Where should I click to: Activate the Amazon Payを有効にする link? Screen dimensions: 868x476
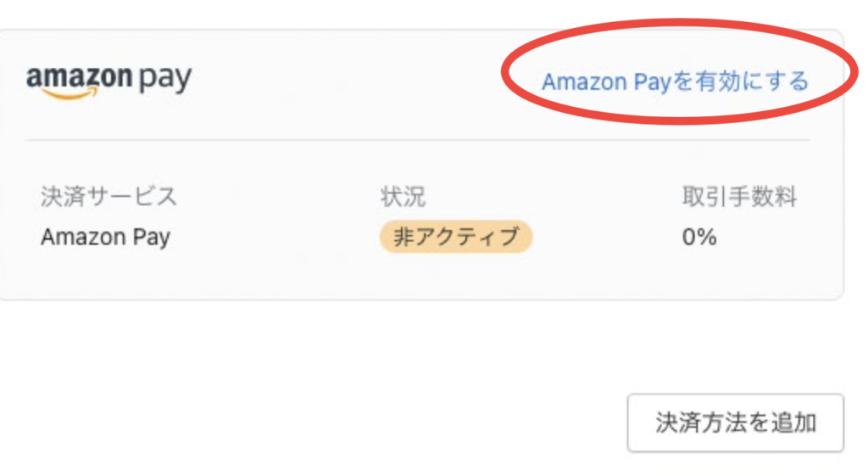point(675,81)
